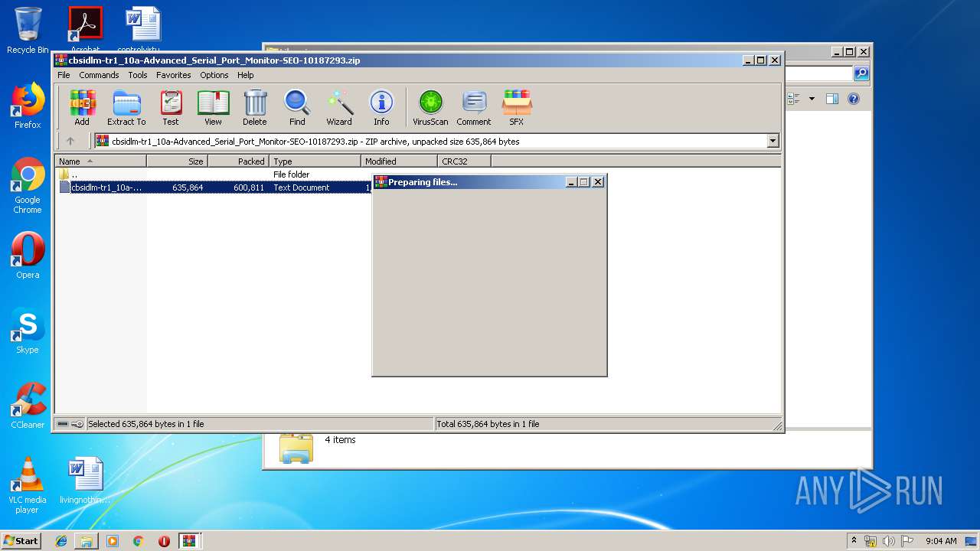980x551 pixels.
Task: Open Internet Explorer from taskbar
Action: pyautogui.click(x=61, y=541)
